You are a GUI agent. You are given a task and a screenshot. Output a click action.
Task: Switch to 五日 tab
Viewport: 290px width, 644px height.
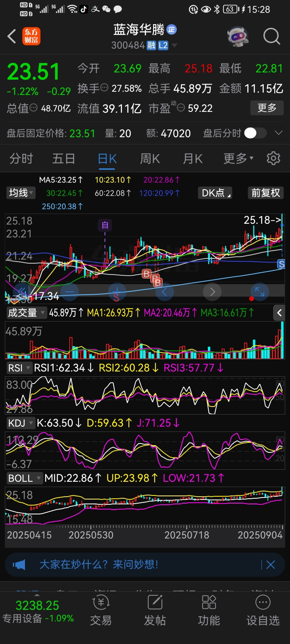(64, 159)
